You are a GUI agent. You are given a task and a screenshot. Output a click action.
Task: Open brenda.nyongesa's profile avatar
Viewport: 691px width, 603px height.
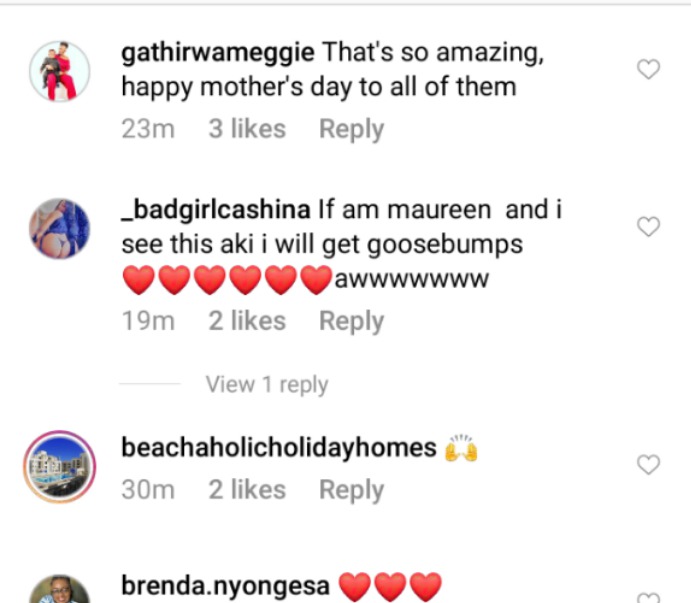point(59,589)
